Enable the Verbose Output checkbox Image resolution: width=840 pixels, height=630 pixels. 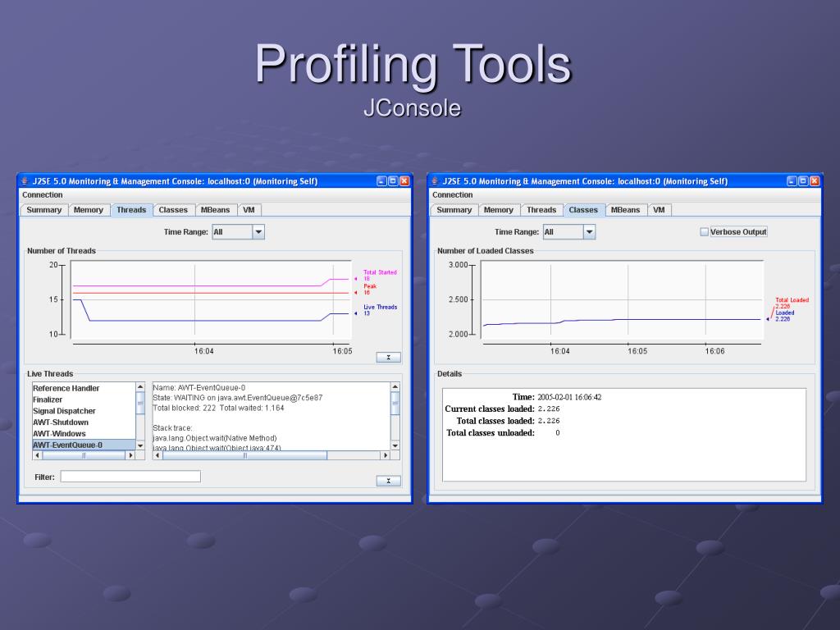pos(704,232)
